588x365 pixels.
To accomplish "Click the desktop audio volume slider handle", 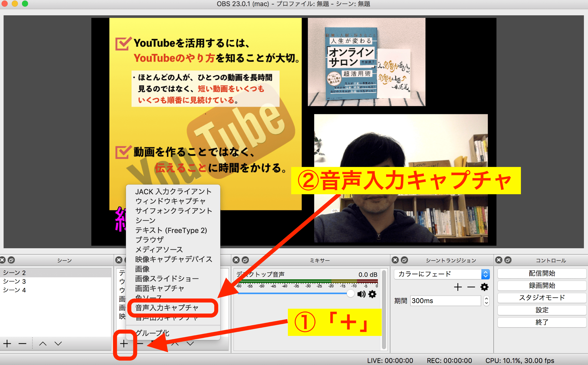I will tap(350, 293).
